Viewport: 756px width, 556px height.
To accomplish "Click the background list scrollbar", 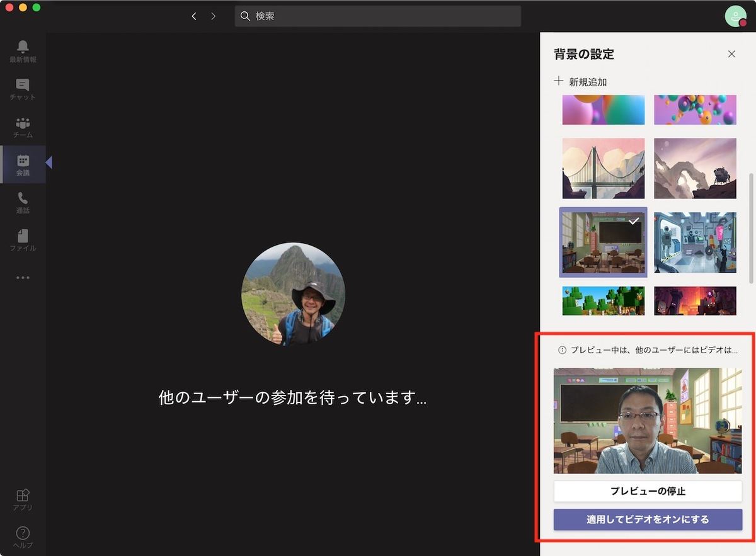I will point(750,229).
